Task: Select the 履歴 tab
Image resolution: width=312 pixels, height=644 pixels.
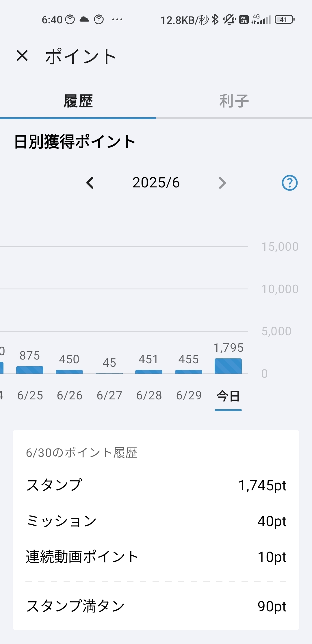Action: (78, 101)
